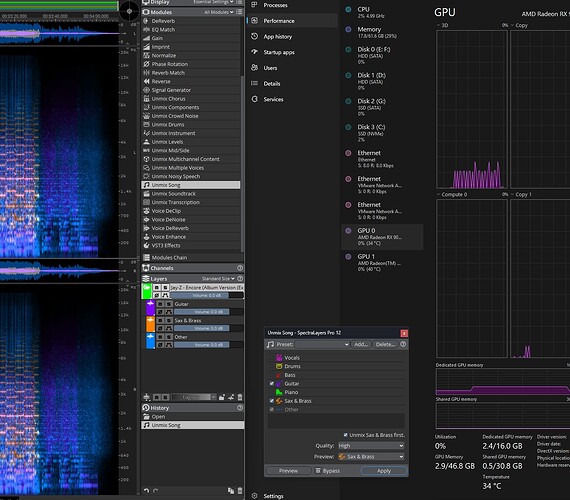Select the Open entry in History
570x500 pixels.
[192, 416]
